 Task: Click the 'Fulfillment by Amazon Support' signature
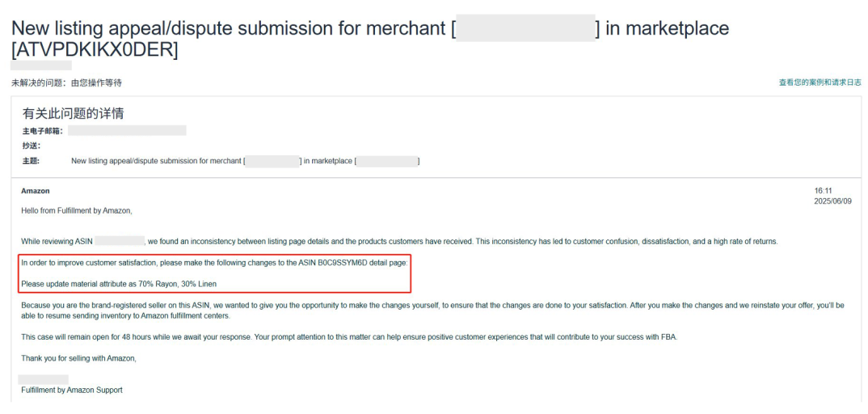pyautogui.click(x=72, y=391)
